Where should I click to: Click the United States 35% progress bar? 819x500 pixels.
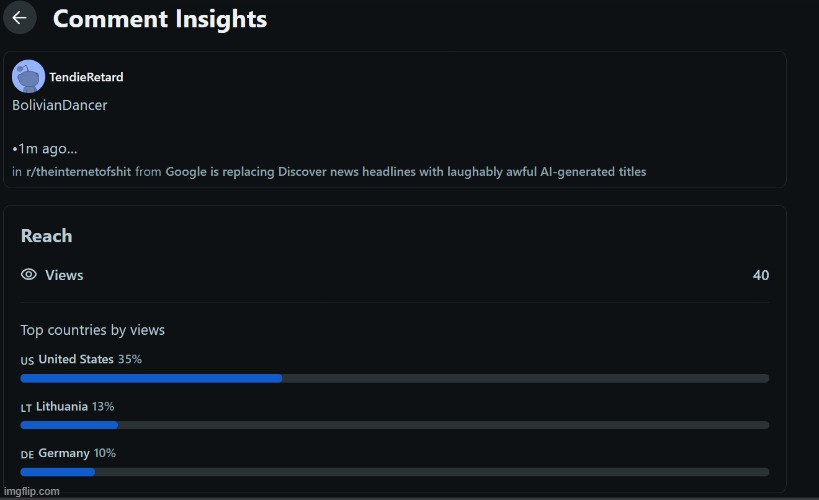click(x=394, y=378)
